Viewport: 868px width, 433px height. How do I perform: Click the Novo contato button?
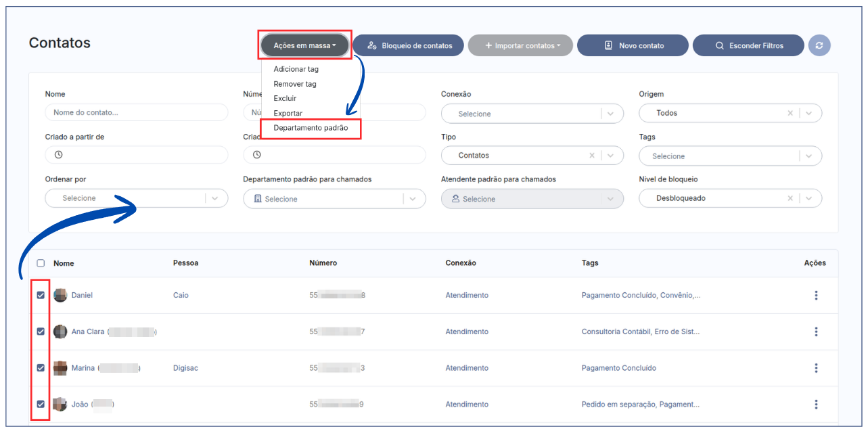[633, 45]
